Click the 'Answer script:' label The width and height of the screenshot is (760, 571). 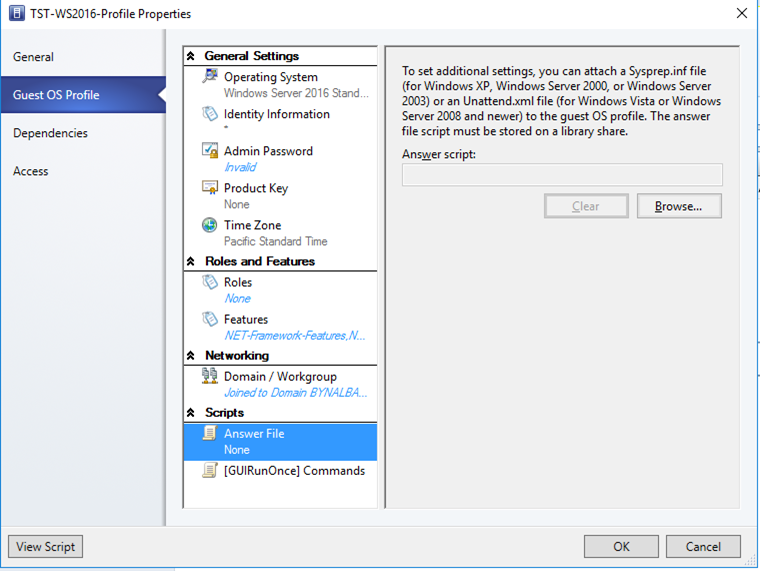coord(439,154)
